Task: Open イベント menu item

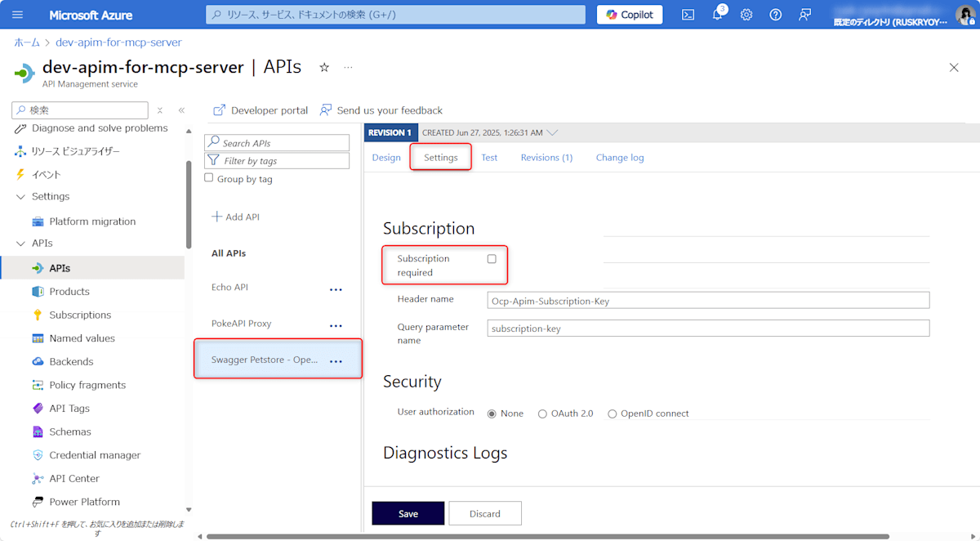Action: click(x=46, y=174)
